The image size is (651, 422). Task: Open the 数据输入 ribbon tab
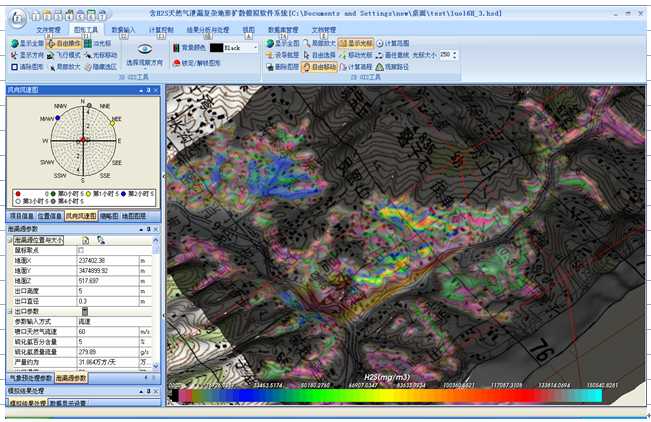[x=123, y=31]
